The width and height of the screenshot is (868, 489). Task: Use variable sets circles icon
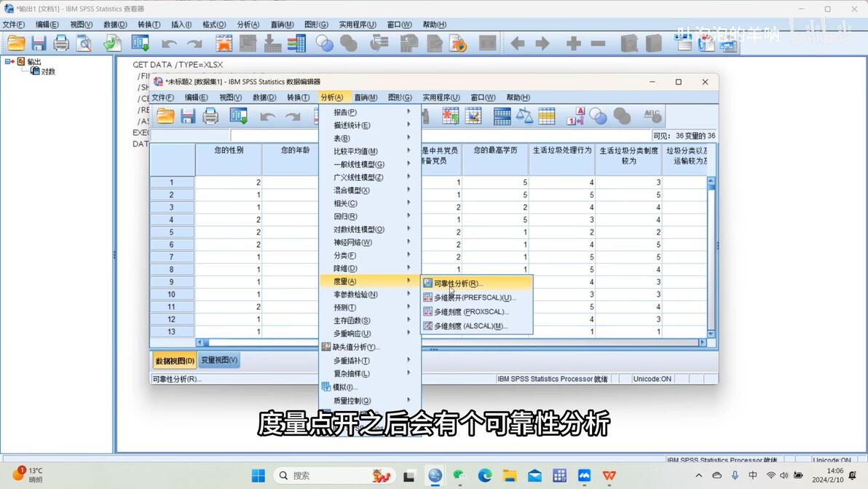598,117
